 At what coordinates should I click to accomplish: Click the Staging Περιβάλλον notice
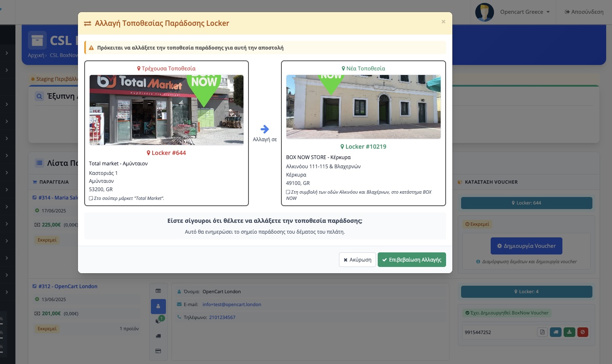point(55,79)
